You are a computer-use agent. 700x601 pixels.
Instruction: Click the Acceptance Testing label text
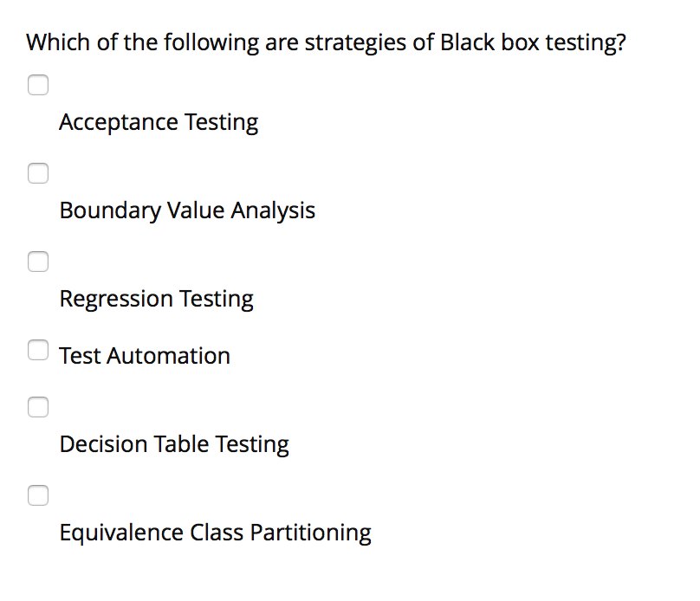click(x=159, y=122)
